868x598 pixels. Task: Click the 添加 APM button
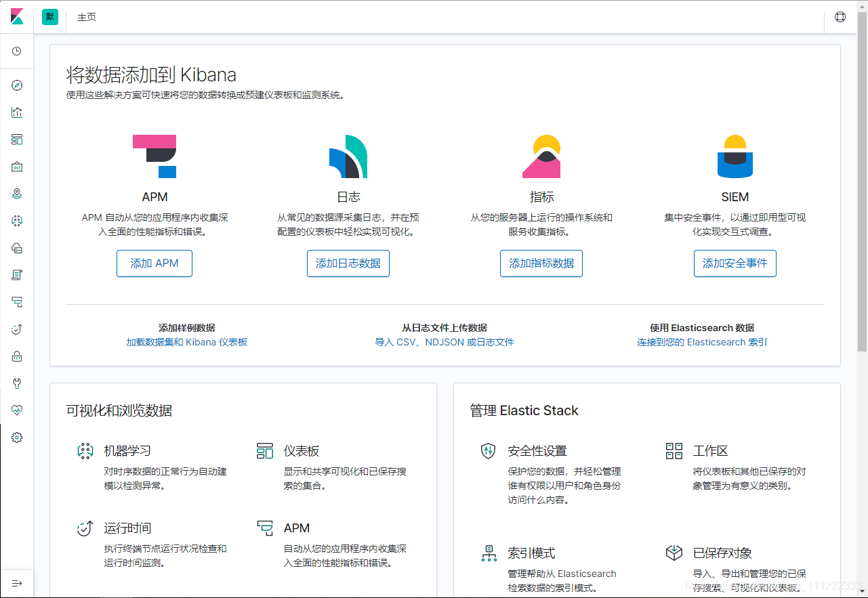154,263
